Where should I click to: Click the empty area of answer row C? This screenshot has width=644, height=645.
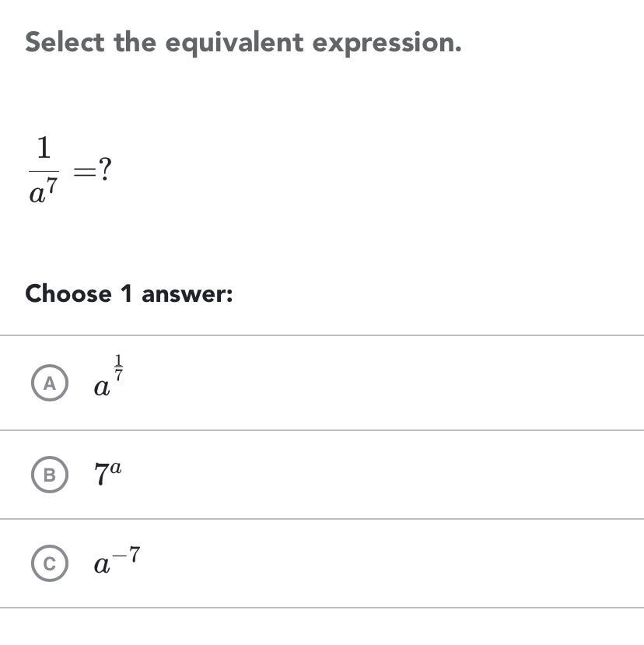(x=389, y=564)
